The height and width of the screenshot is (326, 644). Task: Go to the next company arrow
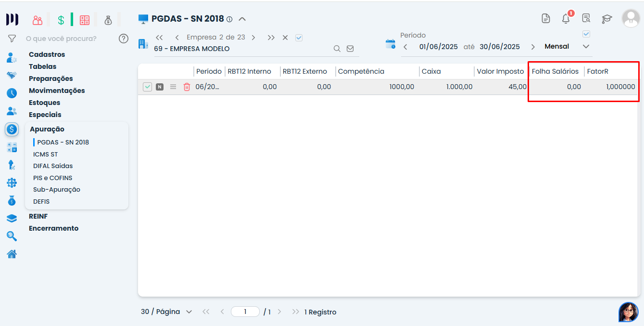[x=253, y=38]
